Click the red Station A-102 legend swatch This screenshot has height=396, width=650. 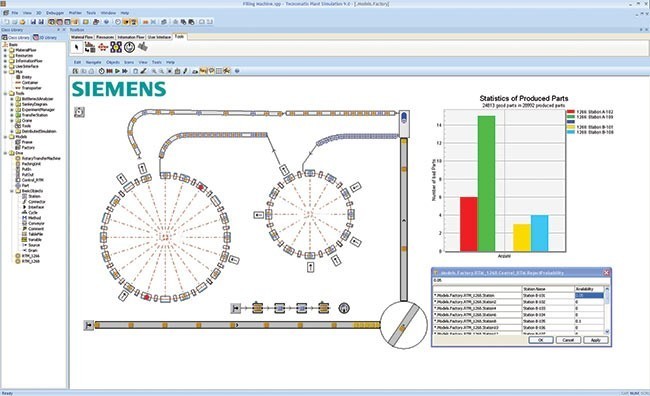click(x=571, y=112)
